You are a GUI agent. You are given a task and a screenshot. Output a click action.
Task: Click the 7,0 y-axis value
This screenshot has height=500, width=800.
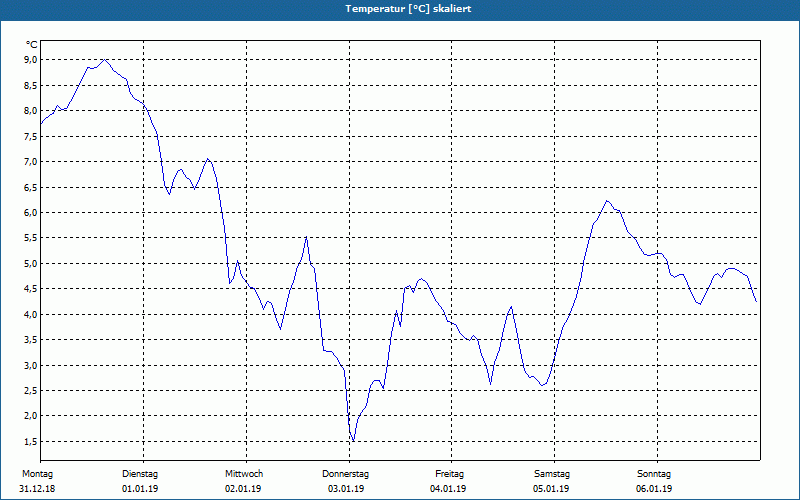coord(31,162)
